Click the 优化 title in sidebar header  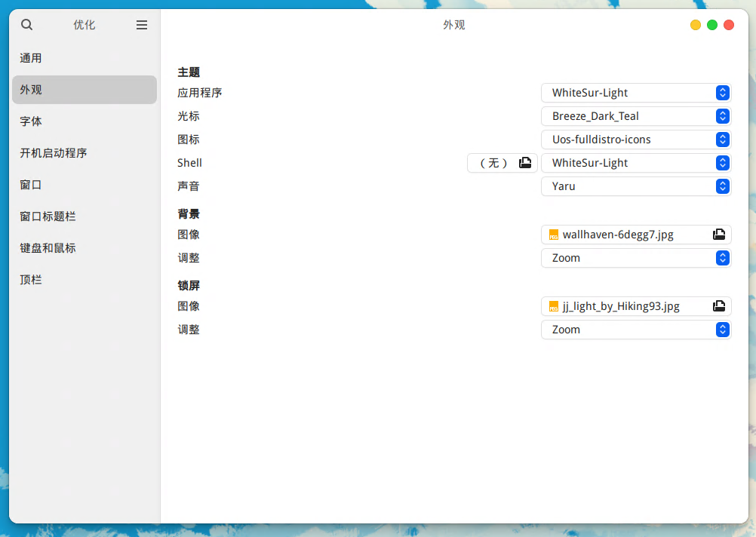click(x=85, y=25)
